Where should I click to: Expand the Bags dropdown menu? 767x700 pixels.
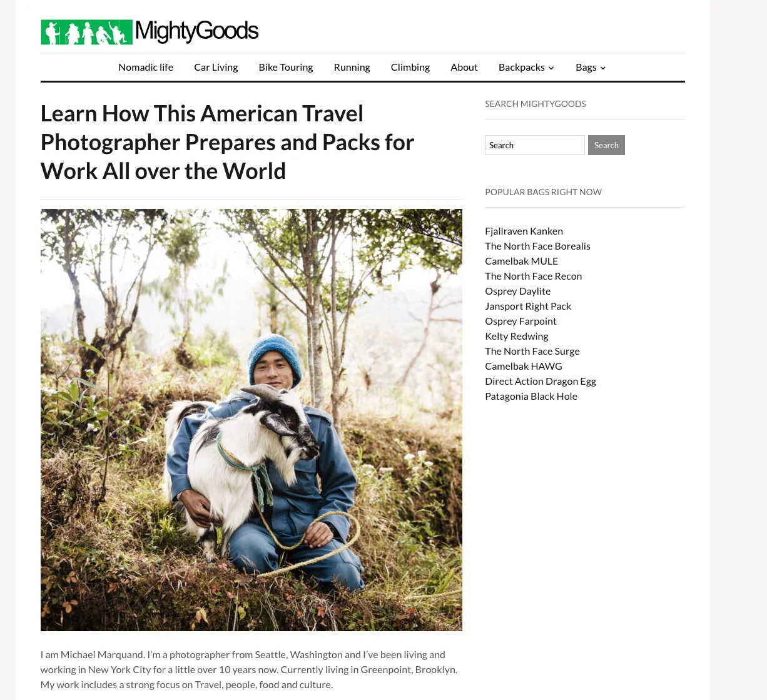591,68
